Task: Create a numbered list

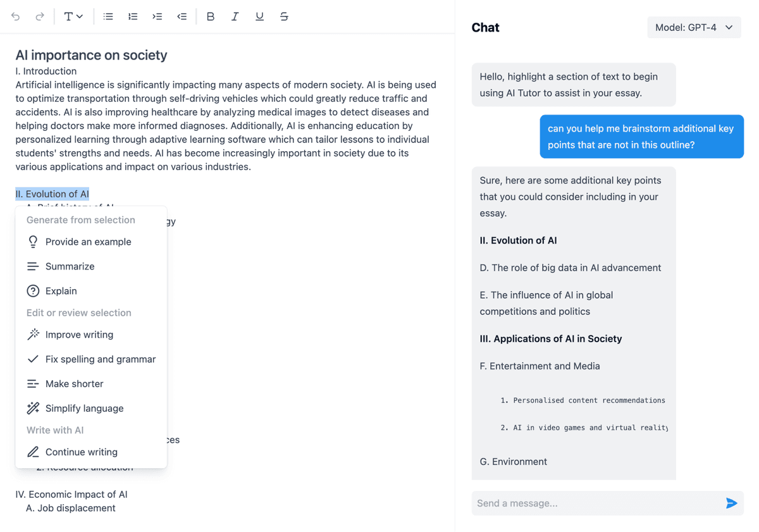Action: (x=133, y=16)
